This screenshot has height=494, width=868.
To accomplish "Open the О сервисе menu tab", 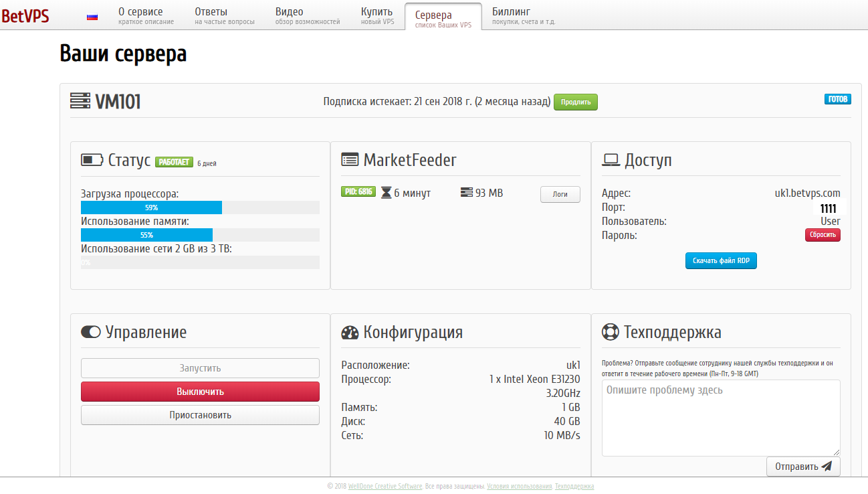I will 146,16.
